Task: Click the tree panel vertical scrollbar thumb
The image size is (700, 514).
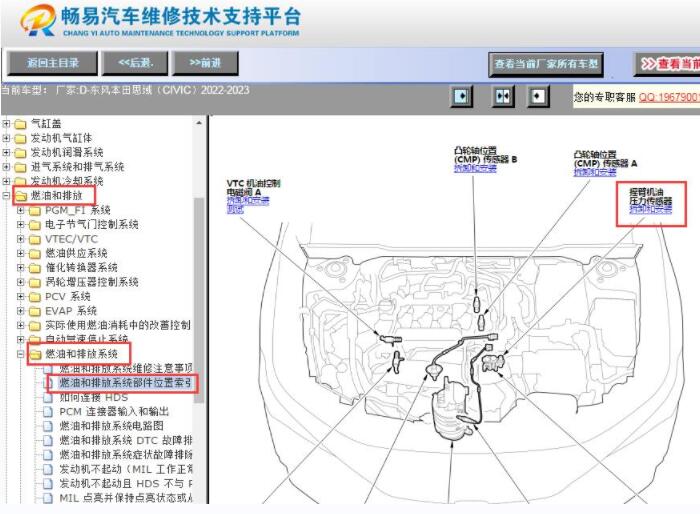Action: [x=199, y=299]
